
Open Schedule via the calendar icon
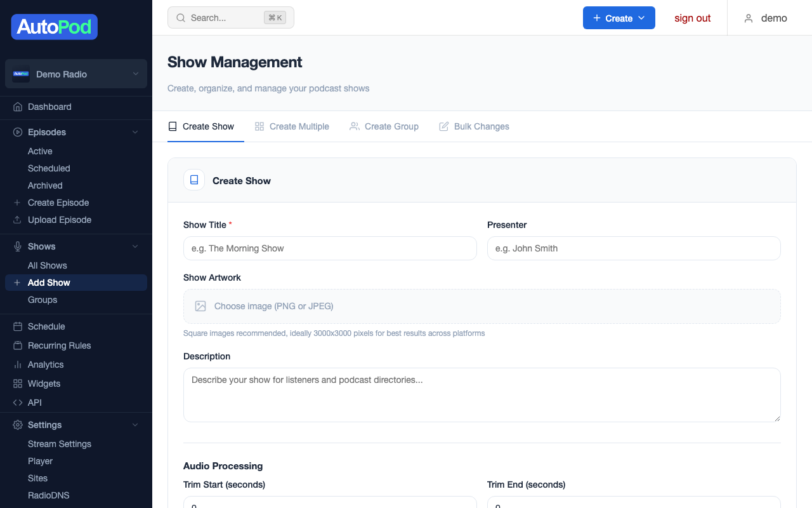tap(17, 326)
